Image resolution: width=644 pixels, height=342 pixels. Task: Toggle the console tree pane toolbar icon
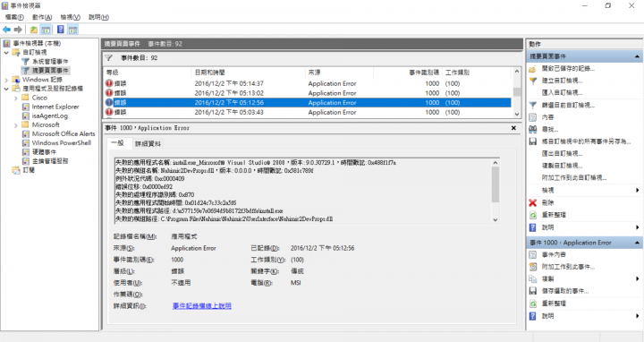[x=46, y=30]
